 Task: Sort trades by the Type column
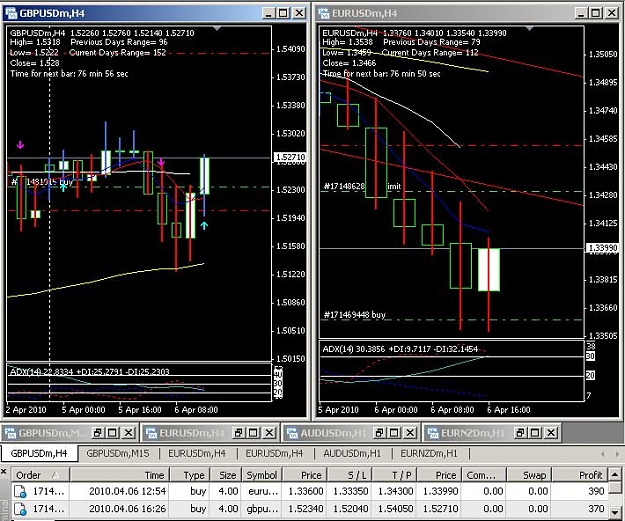190,475
